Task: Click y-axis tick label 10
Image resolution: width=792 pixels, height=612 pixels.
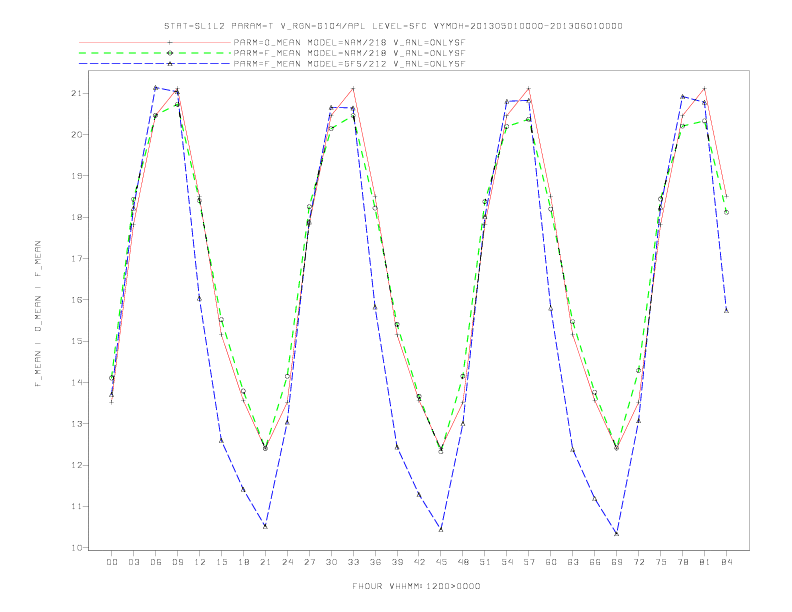Action: point(77,548)
